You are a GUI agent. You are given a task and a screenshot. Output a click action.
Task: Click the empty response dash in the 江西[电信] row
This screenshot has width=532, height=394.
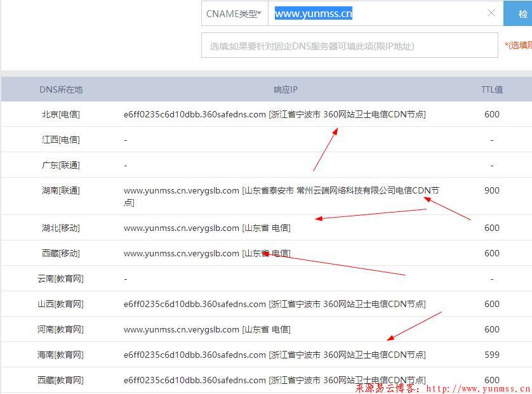click(126, 140)
